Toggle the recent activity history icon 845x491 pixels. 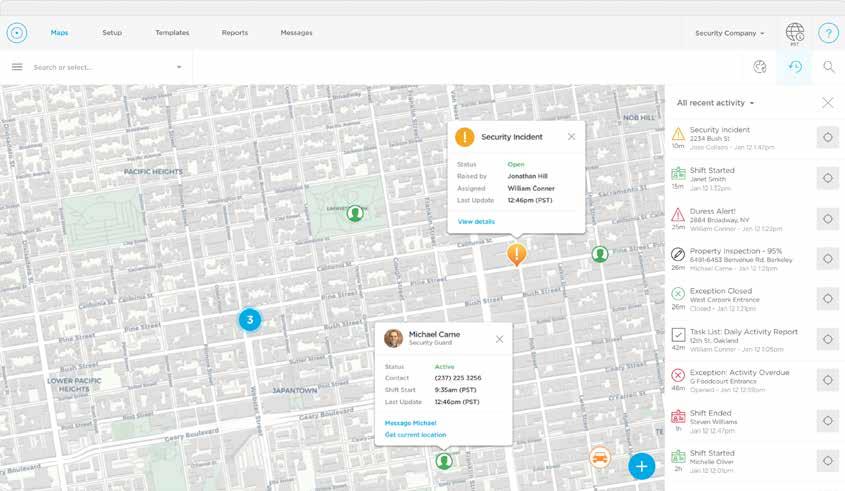pos(795,67)
